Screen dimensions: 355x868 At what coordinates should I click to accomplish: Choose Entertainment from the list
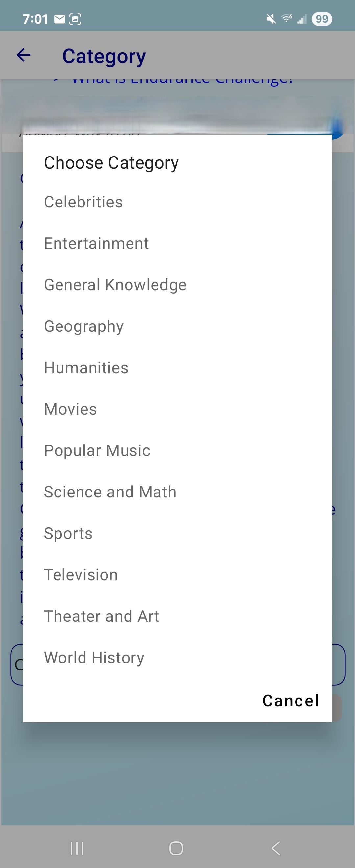click(177, 244)
